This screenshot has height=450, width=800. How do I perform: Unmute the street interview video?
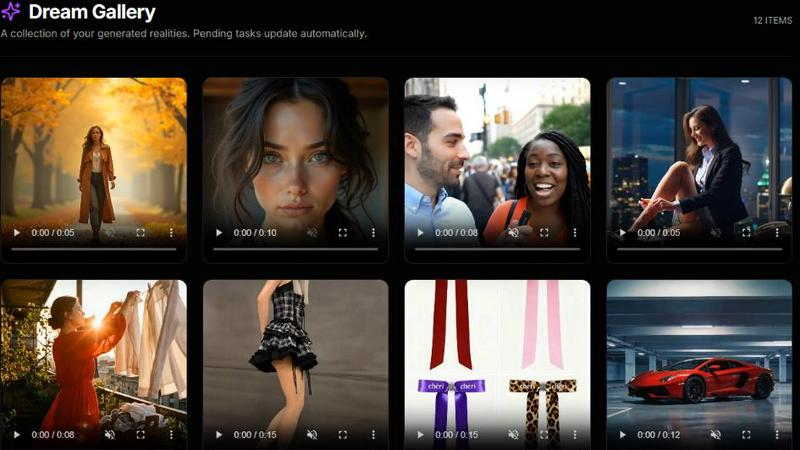point(513,233)
